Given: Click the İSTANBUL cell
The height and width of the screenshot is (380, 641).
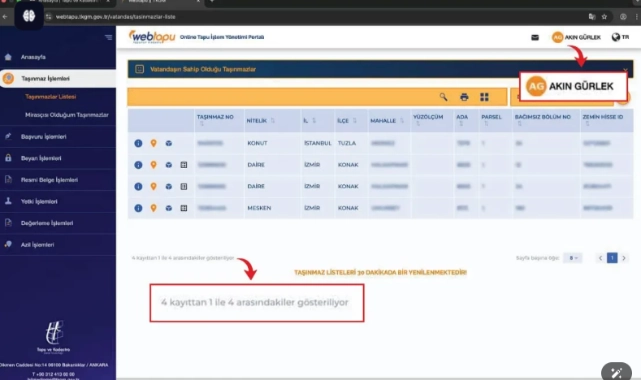Looking at the screenshot, I should (x=318, y=143).
